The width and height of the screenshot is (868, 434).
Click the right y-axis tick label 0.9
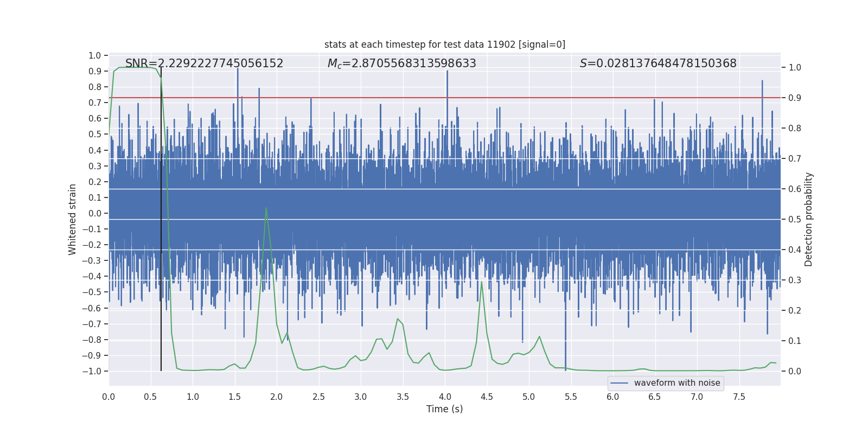pos(795,98)
